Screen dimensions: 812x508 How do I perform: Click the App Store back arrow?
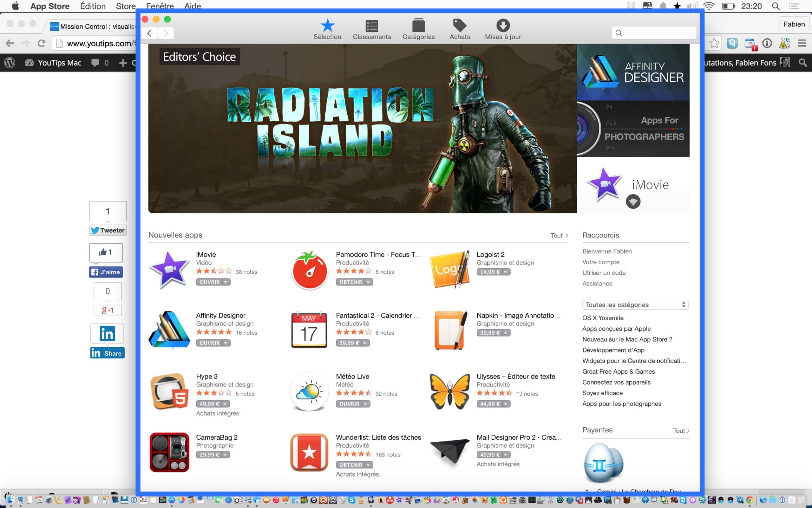tap(150, 33)
